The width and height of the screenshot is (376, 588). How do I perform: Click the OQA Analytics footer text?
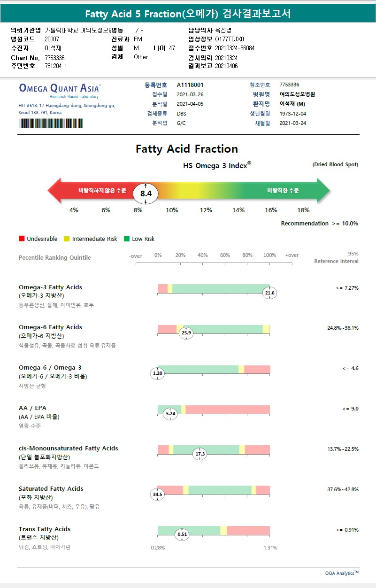click(342, 573)
